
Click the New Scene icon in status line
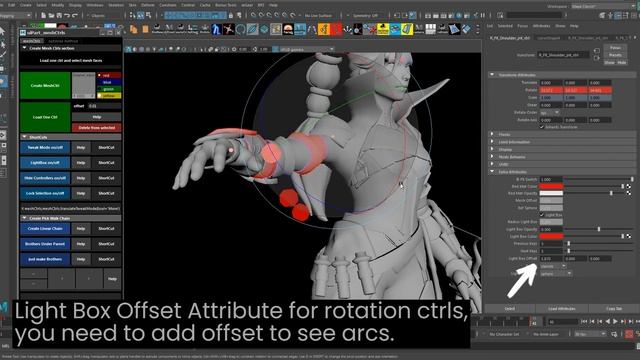click(43, 16)
